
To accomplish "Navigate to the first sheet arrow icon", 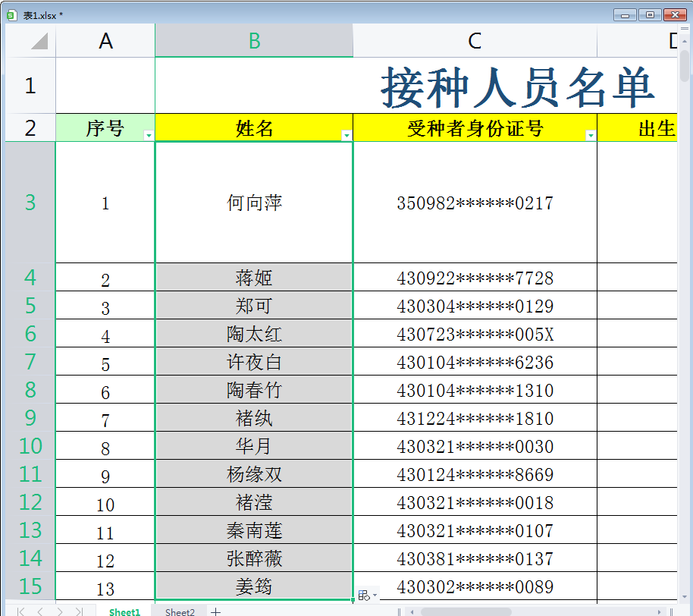I will pos(20,610).
